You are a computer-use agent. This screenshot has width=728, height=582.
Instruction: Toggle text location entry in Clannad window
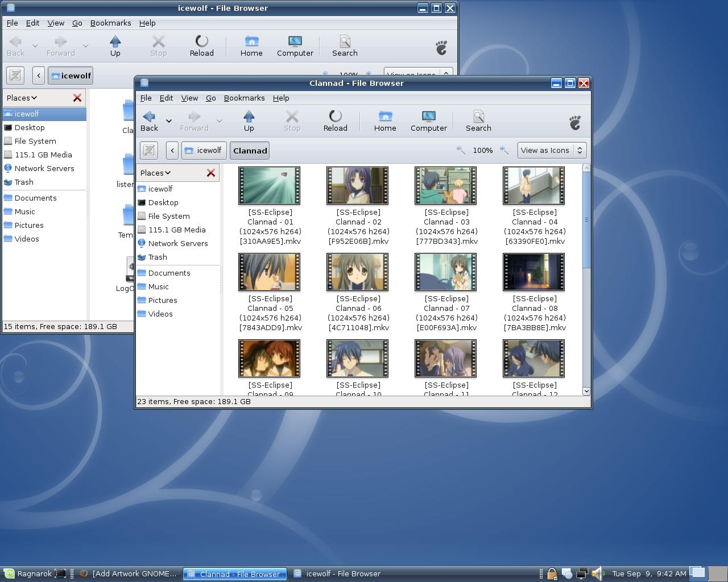pyautogui.click(x=149, y=151)
